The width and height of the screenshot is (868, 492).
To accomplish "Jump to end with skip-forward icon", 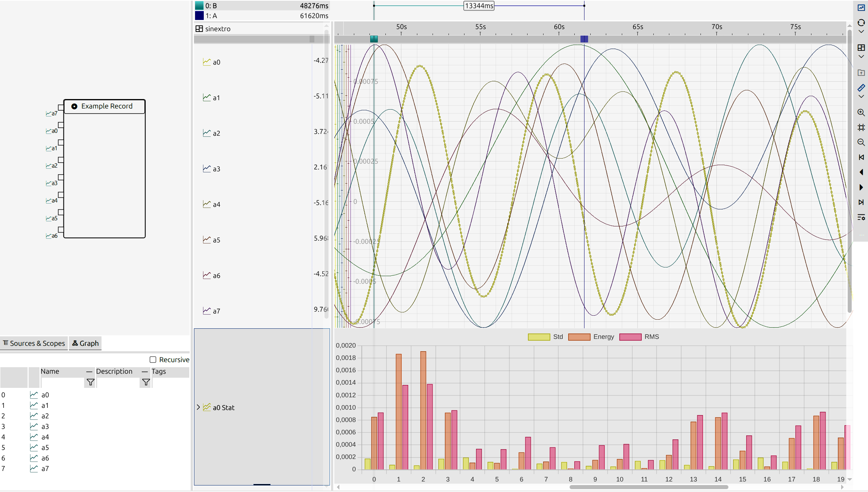I will [x=861, y=202].
